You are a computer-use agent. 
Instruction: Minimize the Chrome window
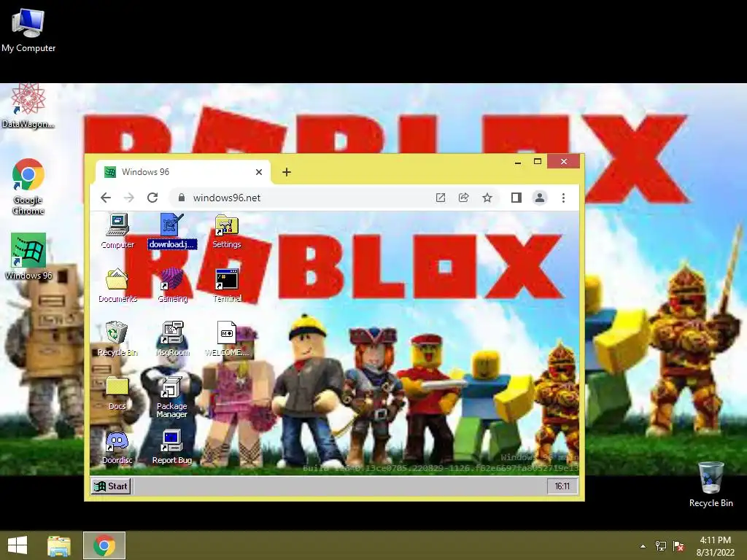(518, 162)
